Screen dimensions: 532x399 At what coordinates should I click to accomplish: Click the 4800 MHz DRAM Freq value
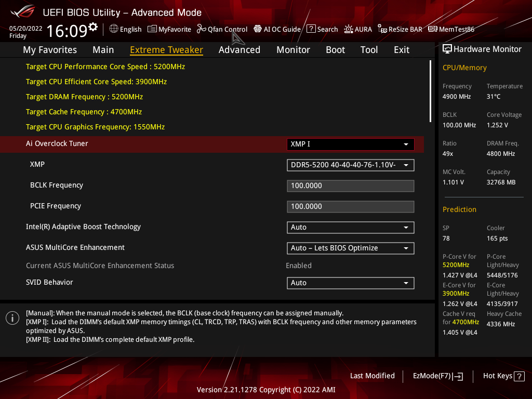tap(501, 154)
